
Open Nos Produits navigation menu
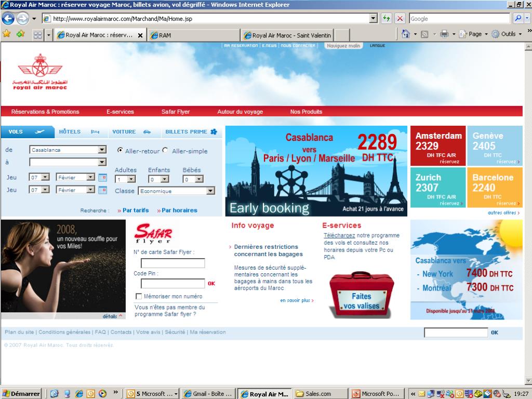pyautogui.click(x=306, y=112)
